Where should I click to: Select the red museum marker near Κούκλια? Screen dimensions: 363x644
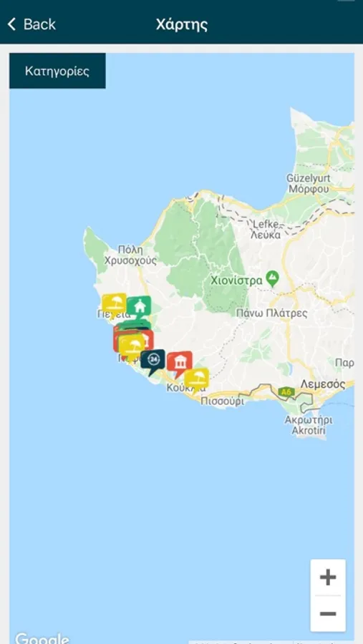[180, 363]
